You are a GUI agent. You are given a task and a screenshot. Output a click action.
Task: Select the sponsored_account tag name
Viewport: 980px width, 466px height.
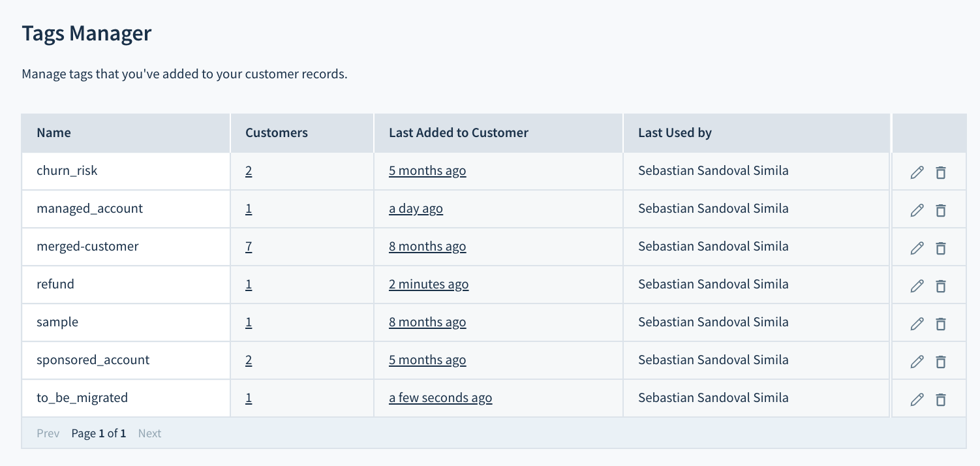[x=93, y=360]
